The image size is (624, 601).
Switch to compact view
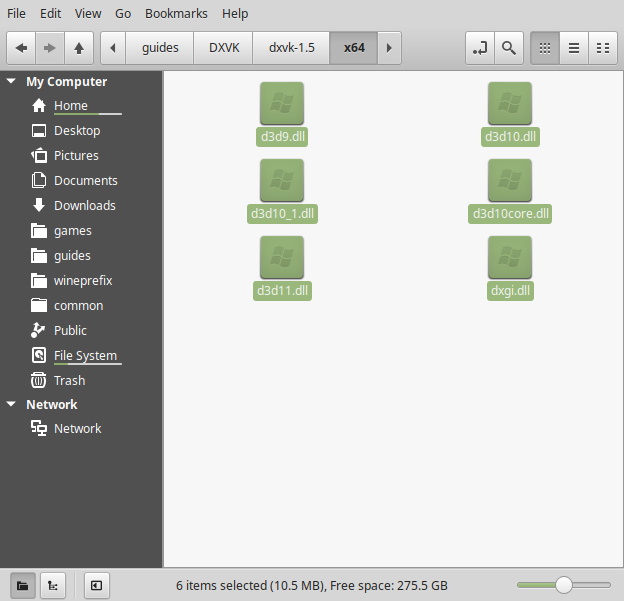603,48
